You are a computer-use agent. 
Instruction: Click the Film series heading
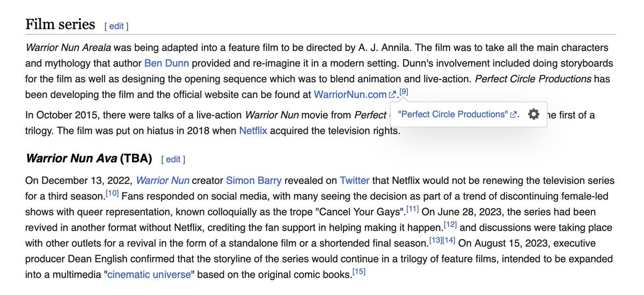point(60,25)
